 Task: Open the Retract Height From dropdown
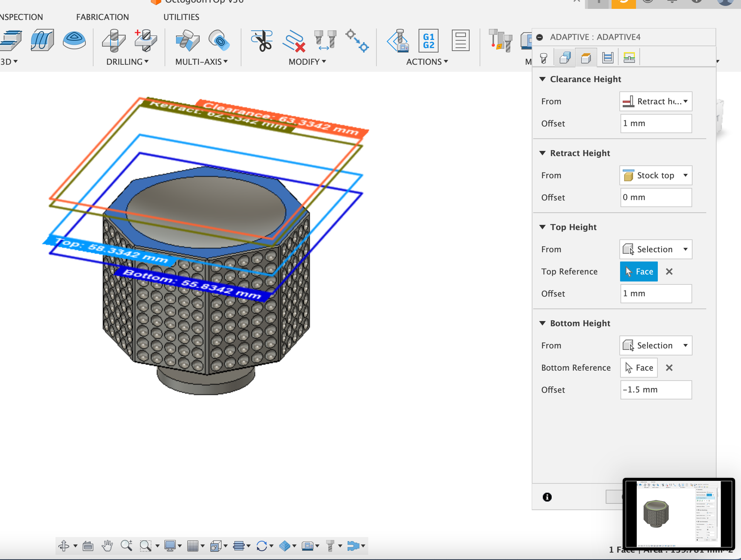(654, 175)
